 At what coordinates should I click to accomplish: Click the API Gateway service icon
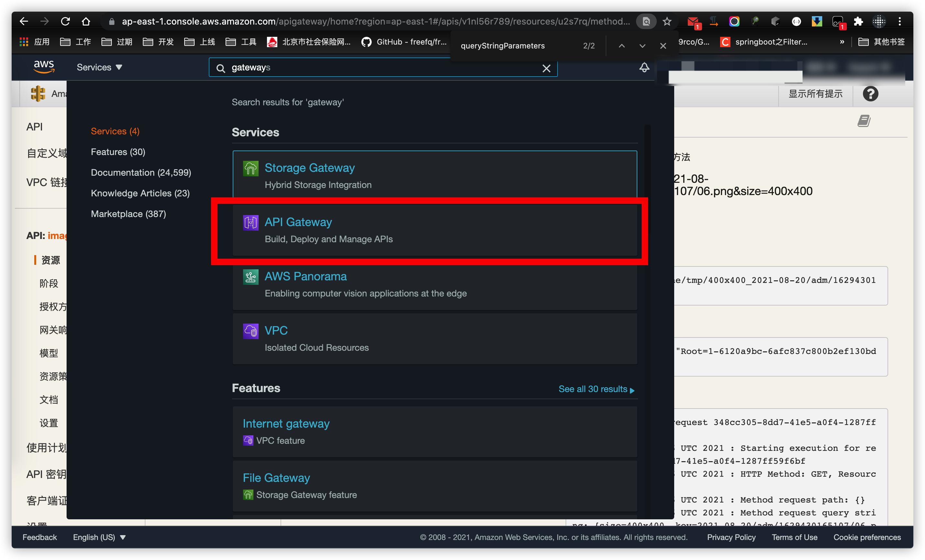250,223
